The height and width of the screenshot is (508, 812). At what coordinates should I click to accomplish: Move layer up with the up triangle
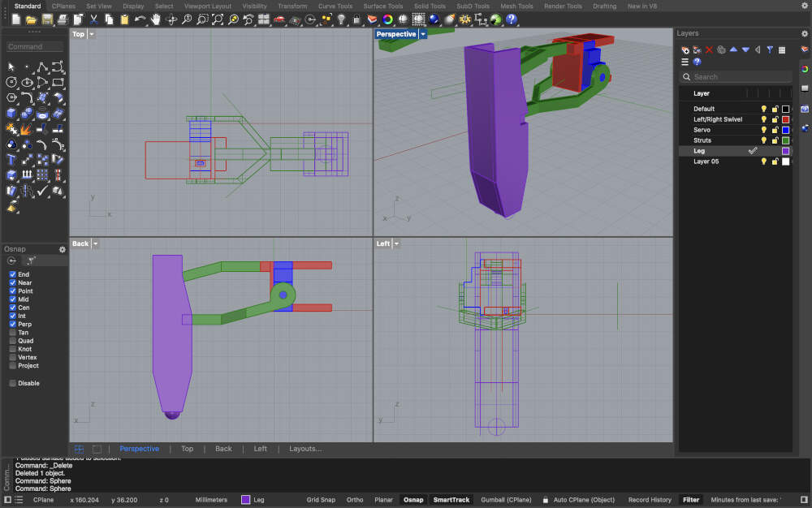(733, 50)
